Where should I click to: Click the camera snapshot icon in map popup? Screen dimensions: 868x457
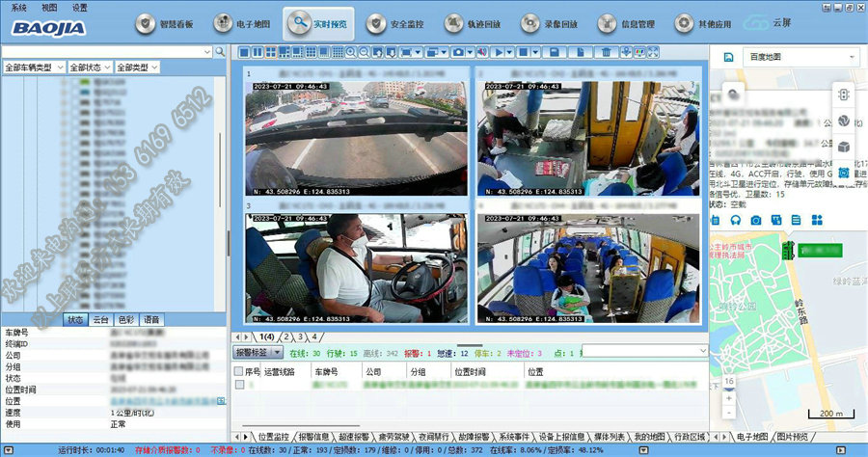757,221
